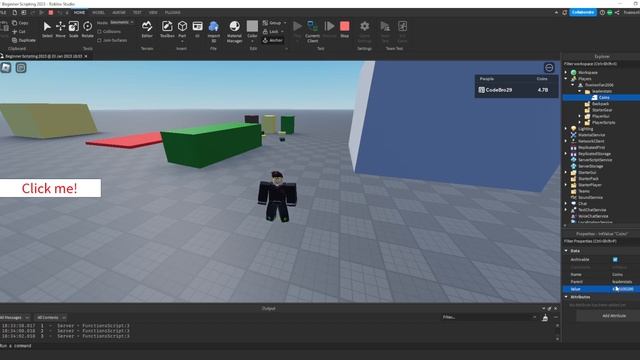Open the Toolbox panel
The height and width of the screenshot is (360, 640).
click(167, 29)
